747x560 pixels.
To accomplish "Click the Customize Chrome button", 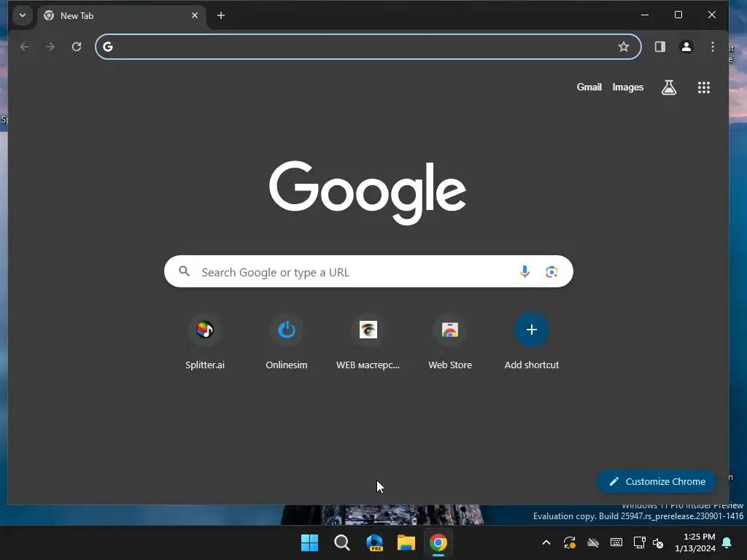I will pyautogui.click(x=657, y=481).
